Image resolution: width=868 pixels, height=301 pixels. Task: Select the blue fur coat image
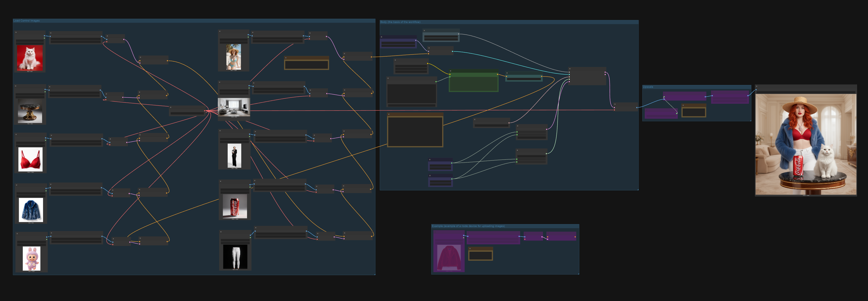pos(31,210)
